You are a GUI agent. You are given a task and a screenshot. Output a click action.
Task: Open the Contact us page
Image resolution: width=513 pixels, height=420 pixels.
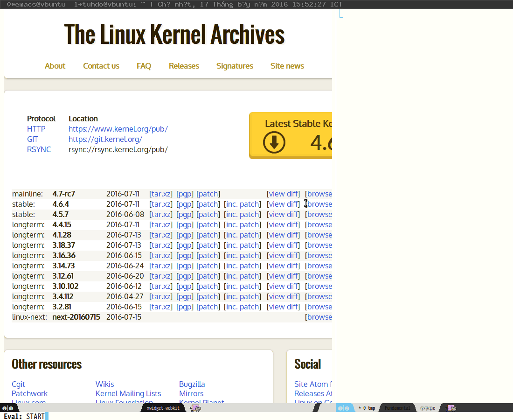pos(101,66)
